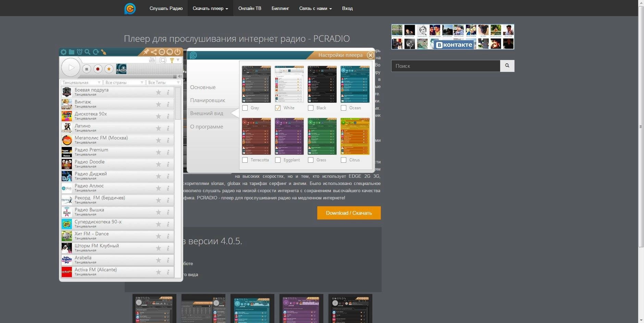Mute sound with the speaker icon

180,76
